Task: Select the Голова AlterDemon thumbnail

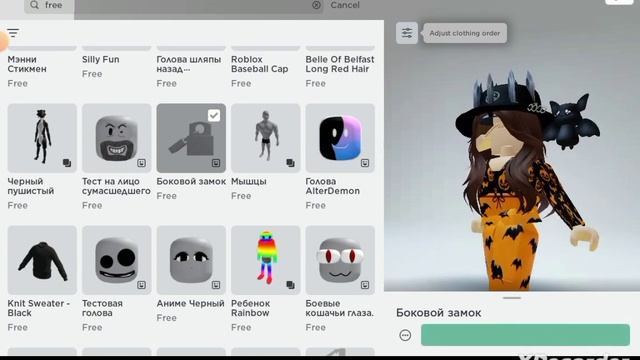Action: (340, 138)
